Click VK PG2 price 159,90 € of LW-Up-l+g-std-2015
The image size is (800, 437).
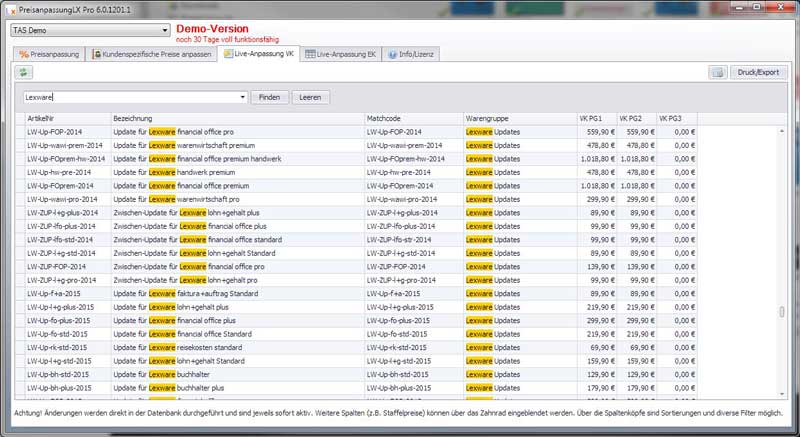point(641,361)
